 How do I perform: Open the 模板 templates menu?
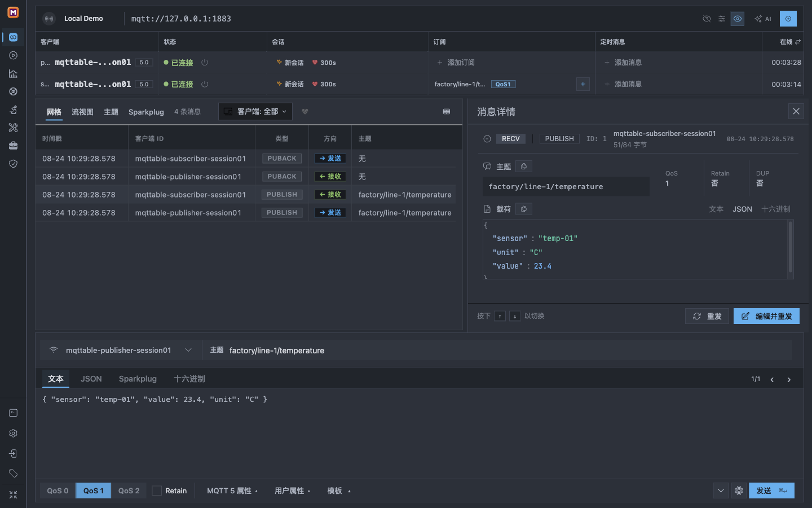point(339,491)
